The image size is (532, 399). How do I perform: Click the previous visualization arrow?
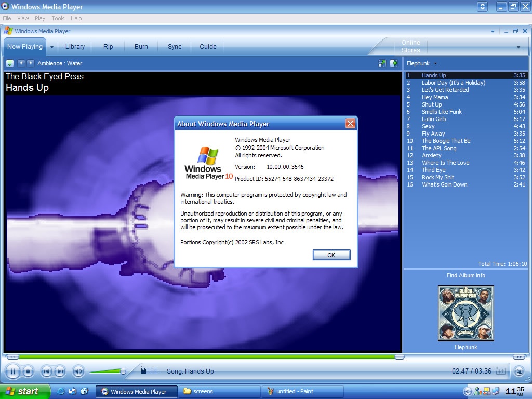(21, 63)
